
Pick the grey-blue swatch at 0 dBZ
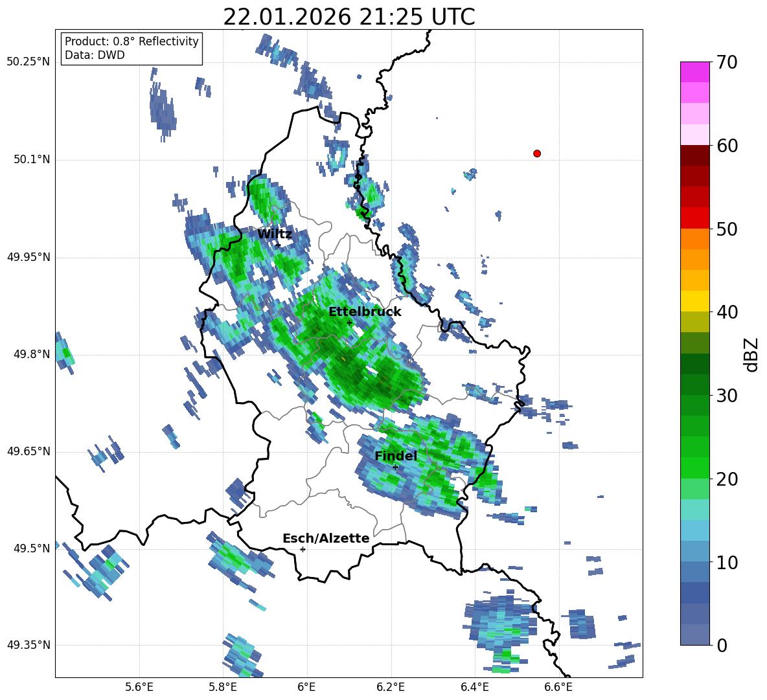pyautogui.click(x=694, y=635)
